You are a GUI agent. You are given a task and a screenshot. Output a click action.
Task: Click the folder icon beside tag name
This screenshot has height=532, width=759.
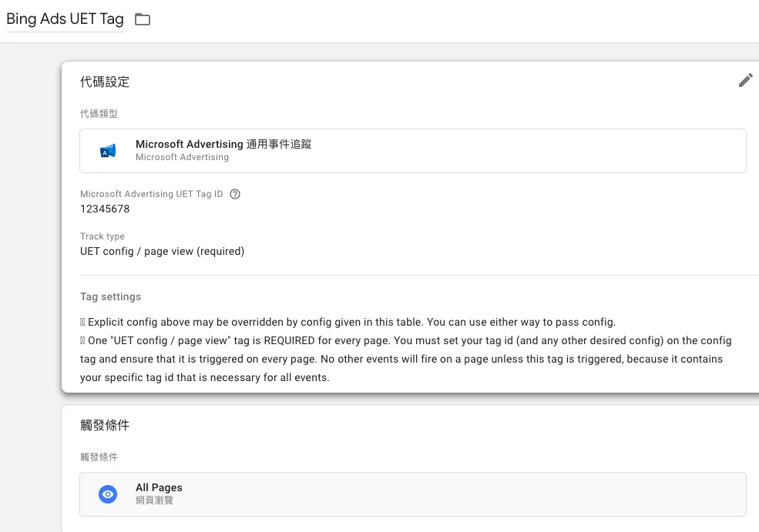pyautogui.click(x=143, y=19)
